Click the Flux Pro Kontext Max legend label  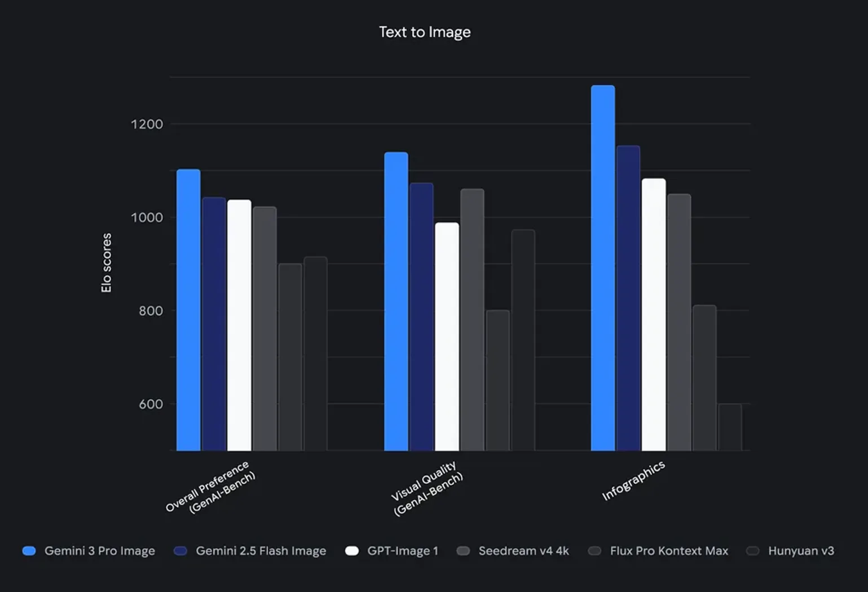click(669, 551)
